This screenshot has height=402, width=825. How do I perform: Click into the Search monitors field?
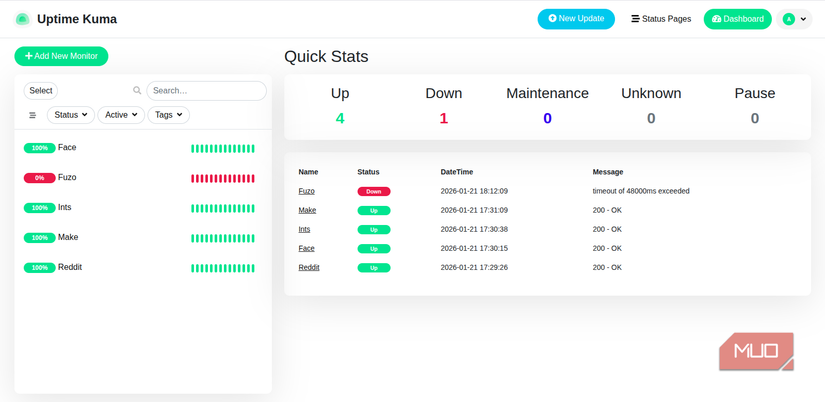[206, 91]
